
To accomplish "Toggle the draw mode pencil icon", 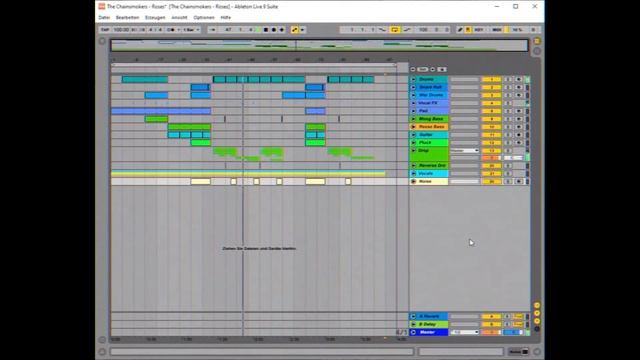I will [460, 30].
